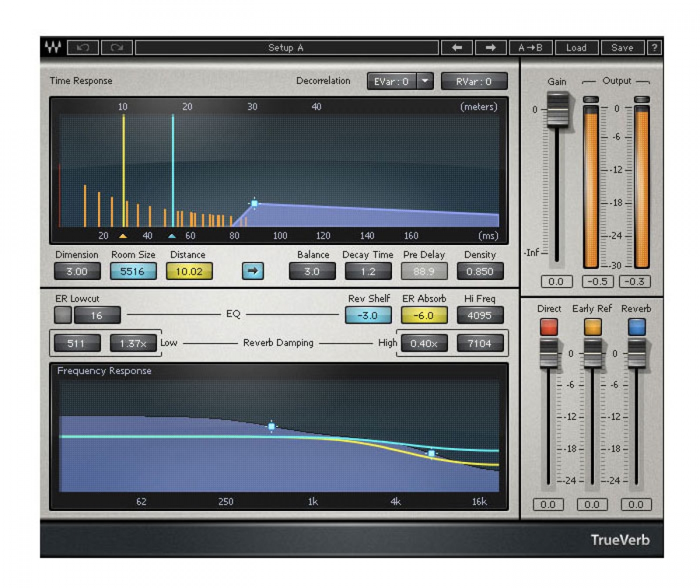
Task: Toggle the Reverb blue button
Action: pyautogui.click(x=636, y=327)
